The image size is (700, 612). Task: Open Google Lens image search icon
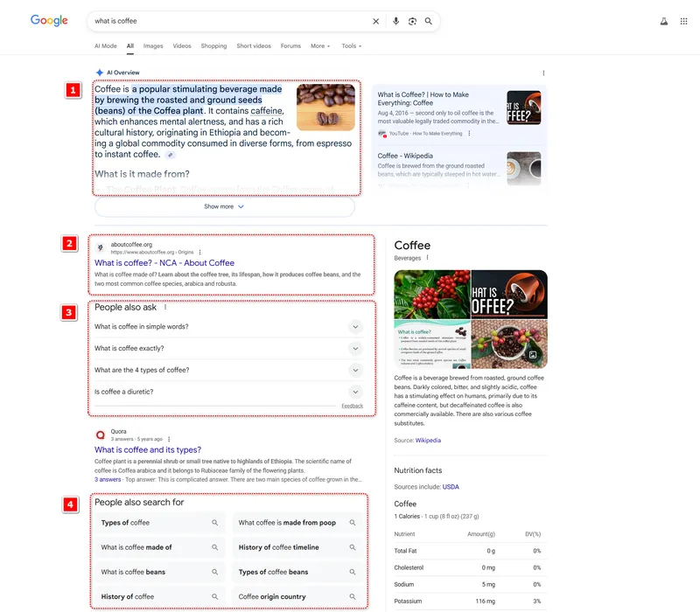[412, 21]
